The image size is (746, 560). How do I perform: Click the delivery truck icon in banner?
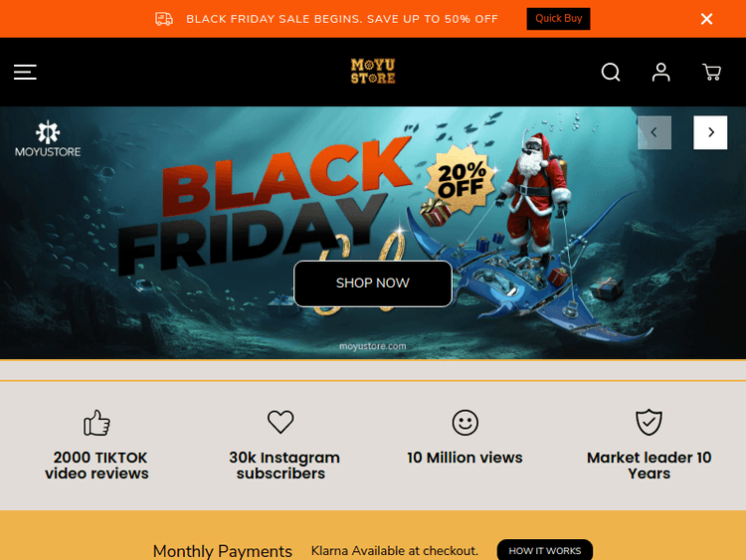164,19
